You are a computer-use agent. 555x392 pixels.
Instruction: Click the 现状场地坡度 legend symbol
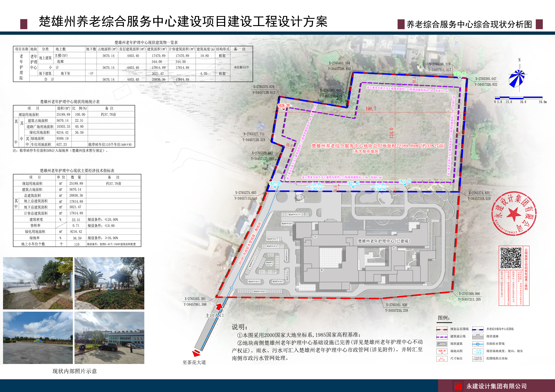(478, 351)
